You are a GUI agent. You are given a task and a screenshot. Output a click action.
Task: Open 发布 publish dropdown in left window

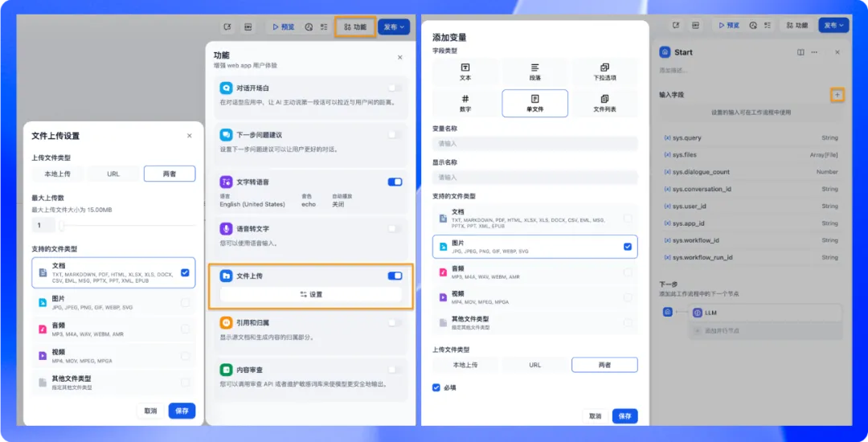click(394, 27)
